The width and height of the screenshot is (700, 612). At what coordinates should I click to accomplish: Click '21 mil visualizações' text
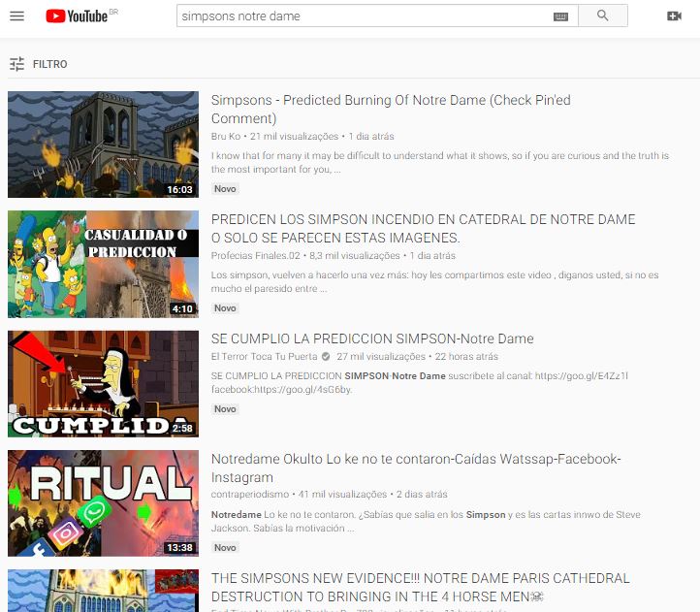coord(294,136)
